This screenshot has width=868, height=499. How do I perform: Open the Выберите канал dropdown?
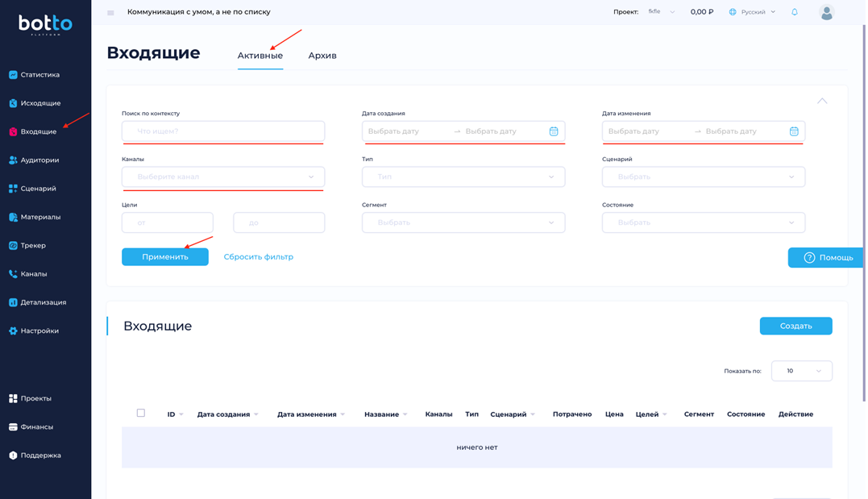point(223,177)
